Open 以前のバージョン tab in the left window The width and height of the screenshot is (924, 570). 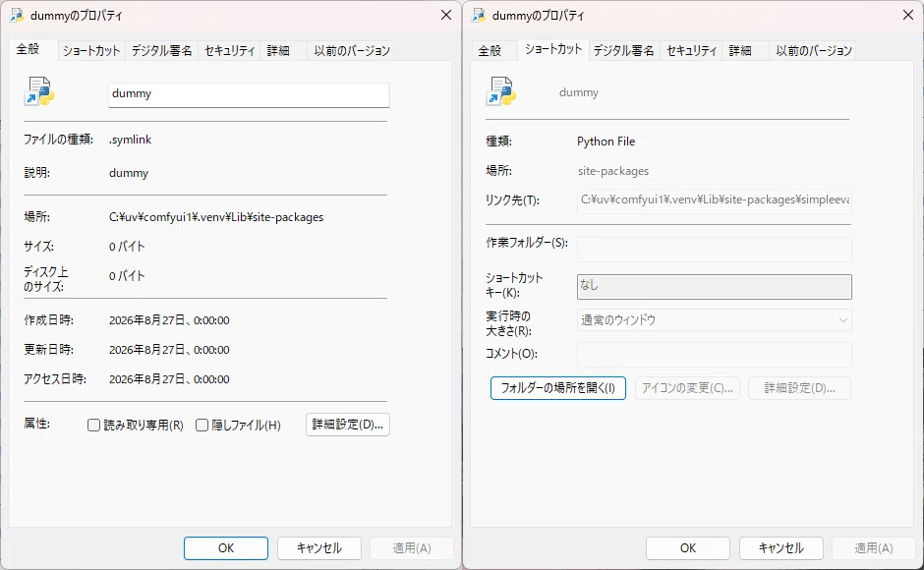coord(352,51)
